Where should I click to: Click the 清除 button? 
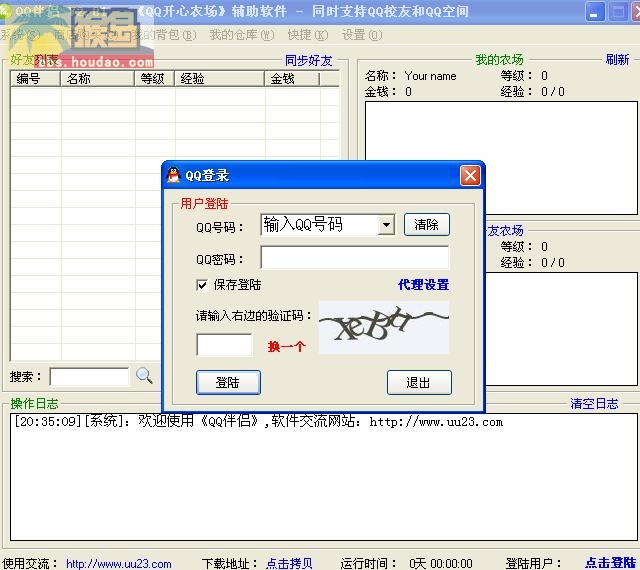coord(427,225)
